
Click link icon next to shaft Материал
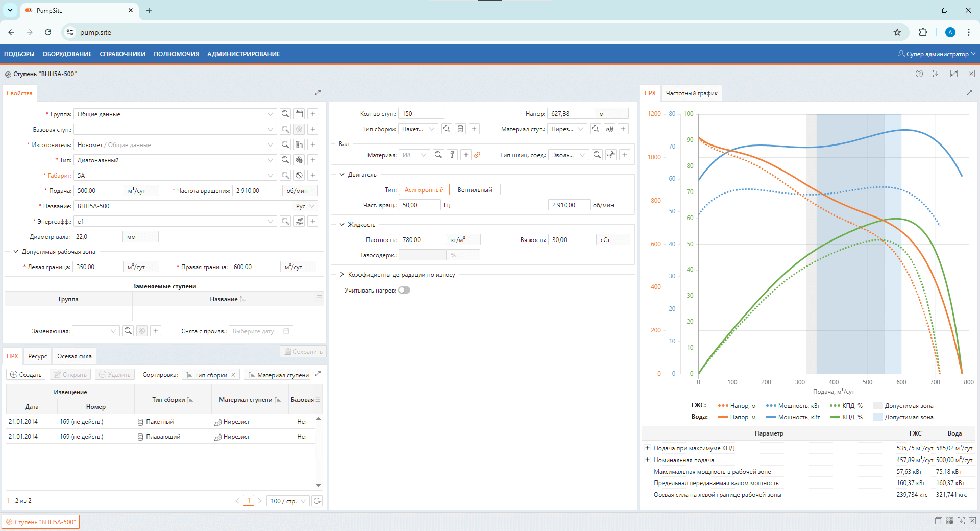(x=477, y=155)
